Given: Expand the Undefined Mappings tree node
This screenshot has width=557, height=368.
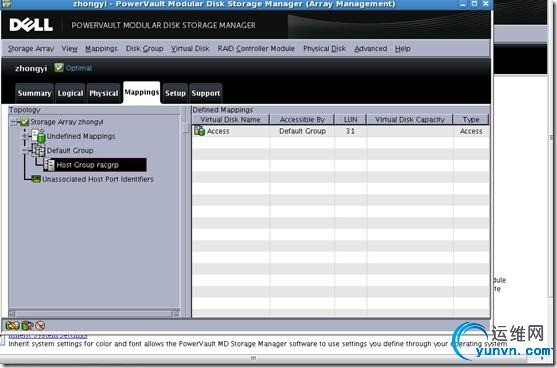Looking at the screenshot, I should (x=25, y=136).
